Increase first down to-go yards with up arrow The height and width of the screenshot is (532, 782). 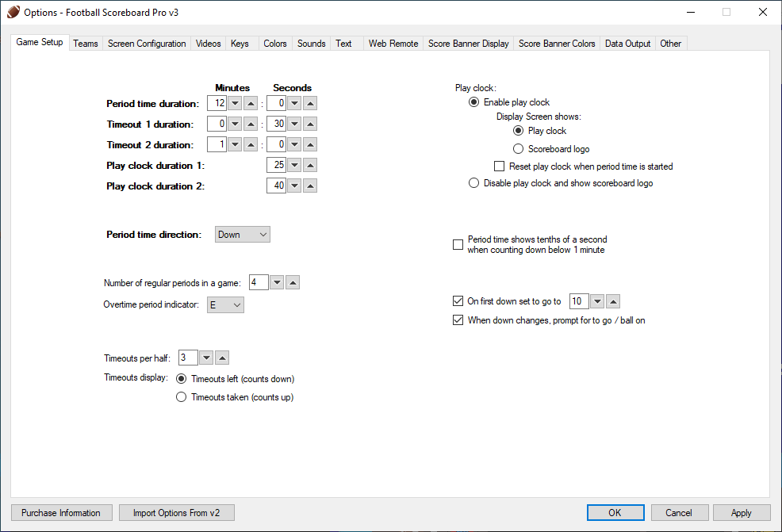tap(613, 301)
